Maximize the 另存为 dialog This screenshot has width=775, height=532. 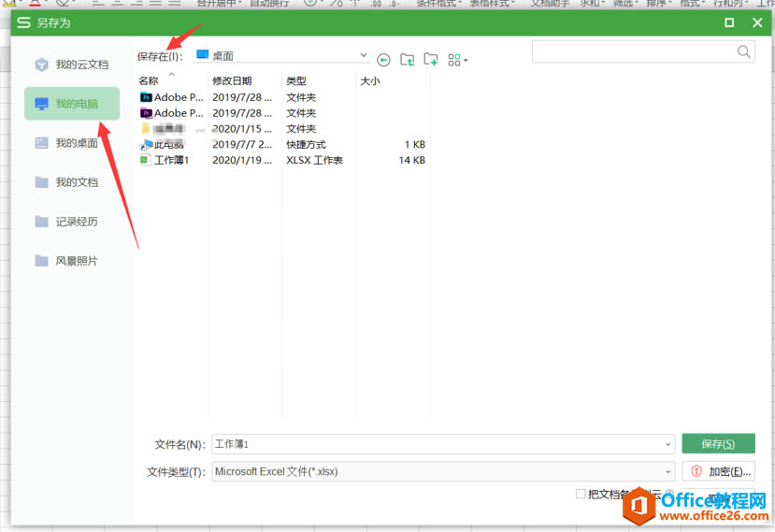point(729,22)
